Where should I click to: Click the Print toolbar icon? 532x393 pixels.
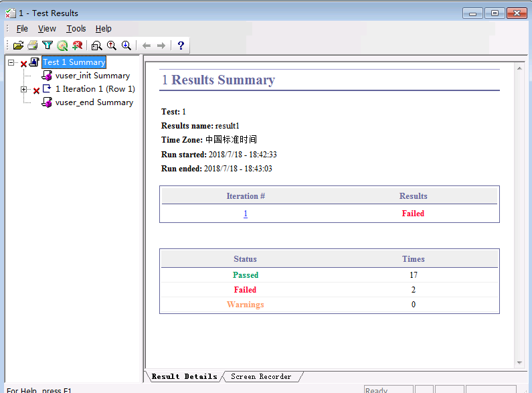click(32, 46)
